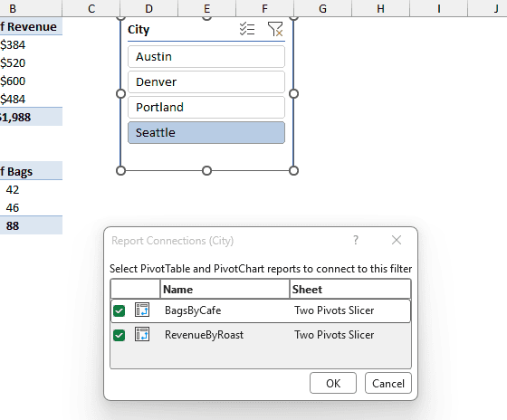Click the slicer's bottom-left corner handle
Viewport: 507px width, 420px height.
(120, 171)
